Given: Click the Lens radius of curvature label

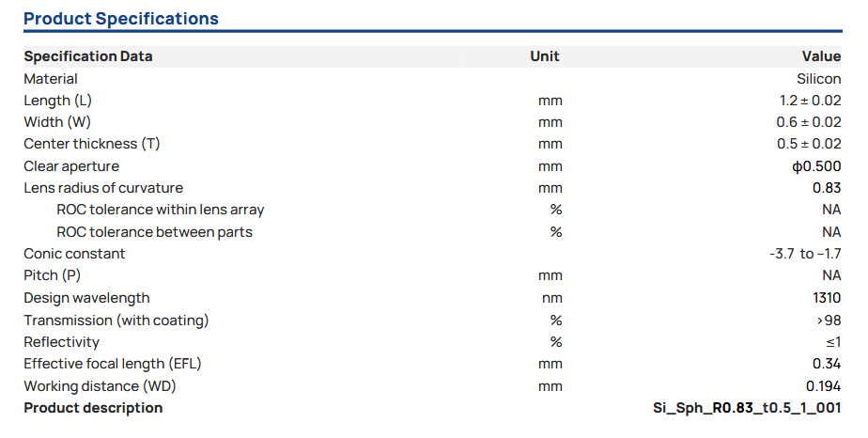Looking at the screenshot, I should [103, 188].
